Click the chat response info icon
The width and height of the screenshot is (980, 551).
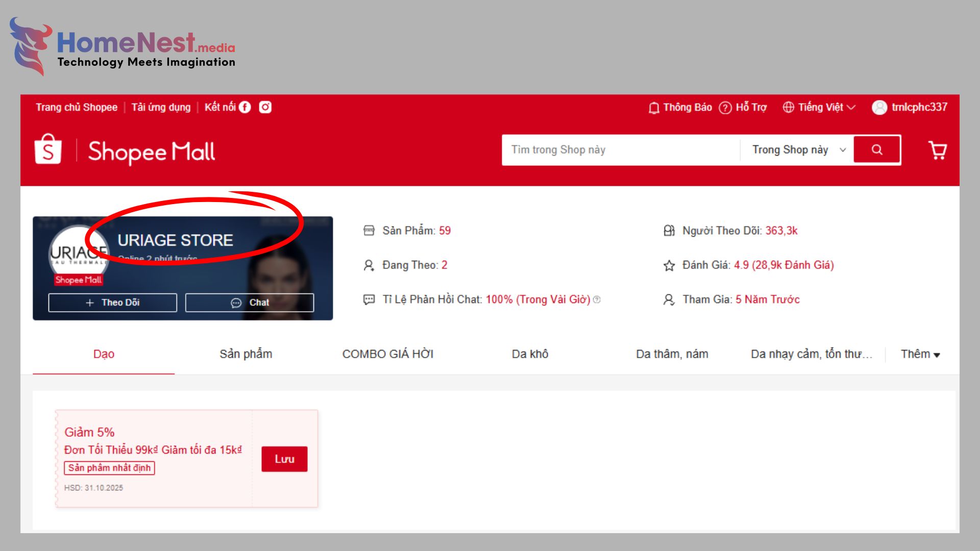click(597, 299)
